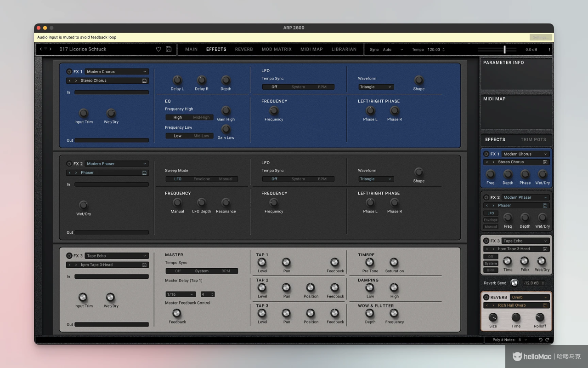Image resolution: width=588 pixels, height=368 pixels.
Task: Favorite the preset with the heart icon
Action: [158, 49]
